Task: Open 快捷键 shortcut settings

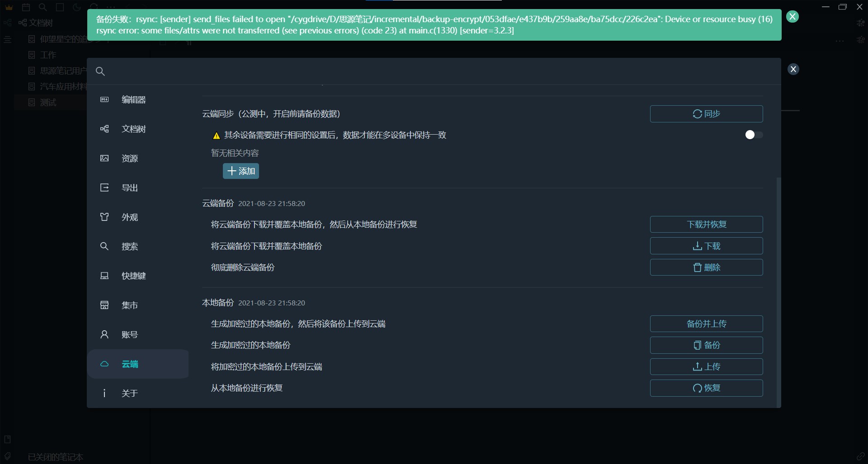Action: click(x=134, y=276)
